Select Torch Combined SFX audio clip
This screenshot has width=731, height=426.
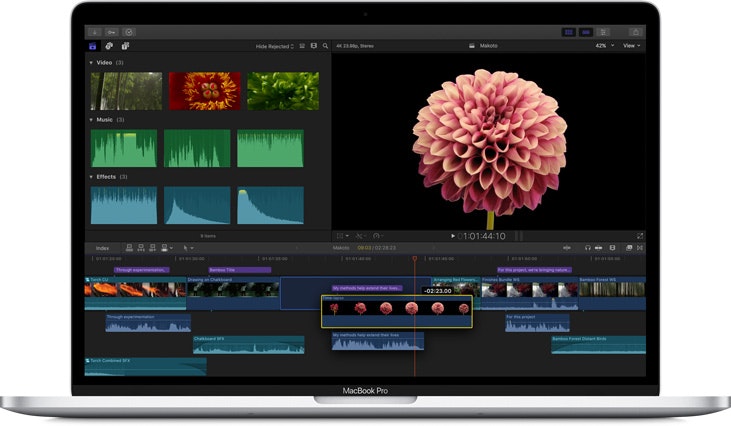coord(145,366)
